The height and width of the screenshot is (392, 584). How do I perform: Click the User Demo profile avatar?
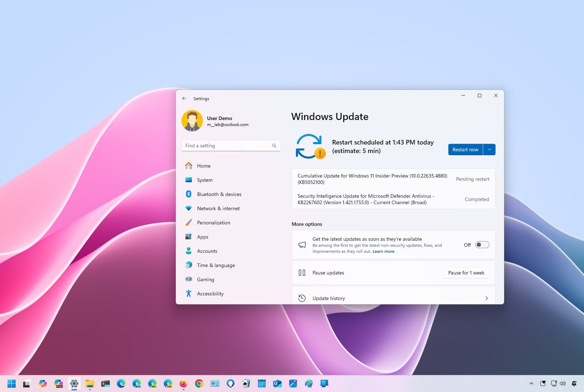[192, 121]
